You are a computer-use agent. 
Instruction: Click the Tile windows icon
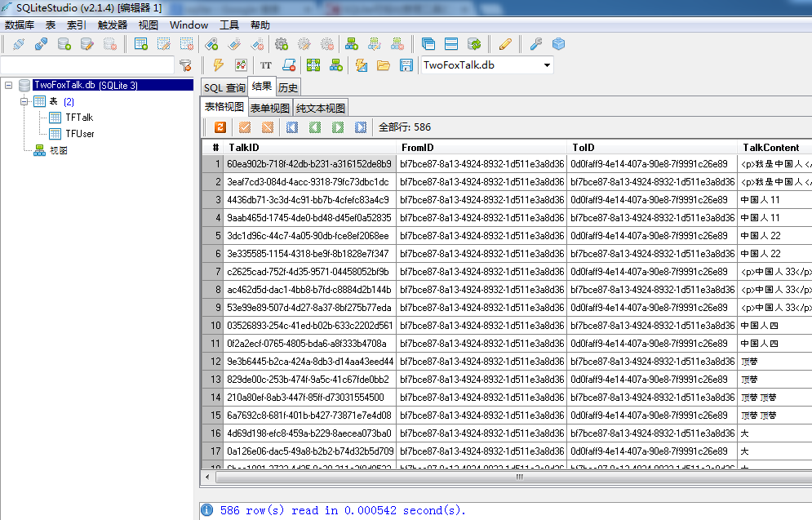pos(451,44)
